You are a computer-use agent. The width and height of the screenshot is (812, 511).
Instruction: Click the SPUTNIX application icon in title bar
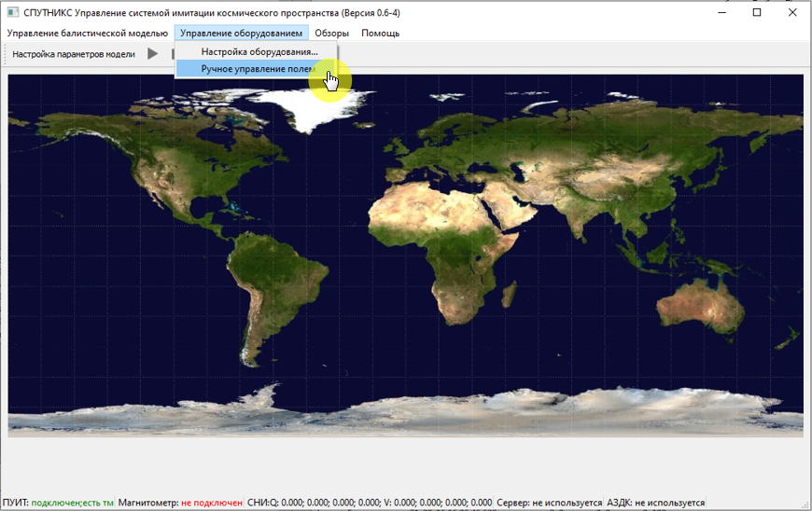click(x=12, y=12)
